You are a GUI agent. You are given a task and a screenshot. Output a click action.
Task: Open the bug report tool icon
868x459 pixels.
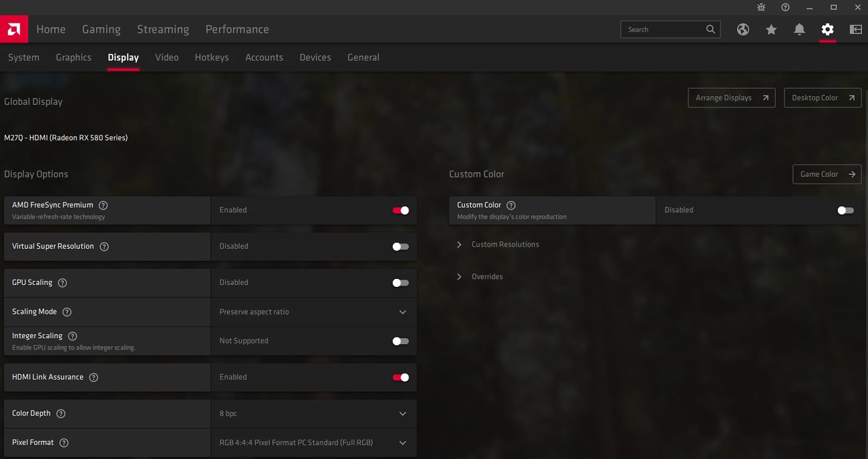761,7
